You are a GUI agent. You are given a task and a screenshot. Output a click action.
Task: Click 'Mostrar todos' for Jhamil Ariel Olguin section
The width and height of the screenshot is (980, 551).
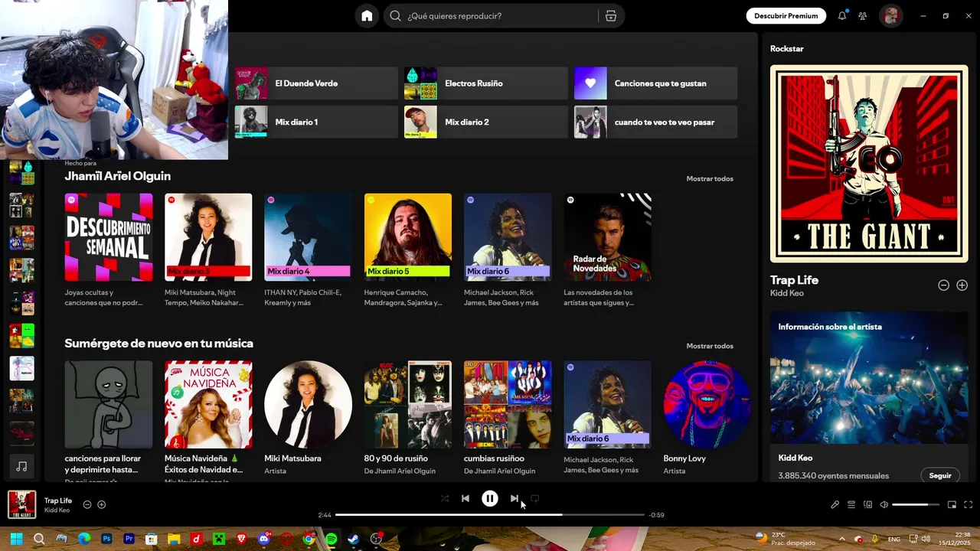[710, 178]
